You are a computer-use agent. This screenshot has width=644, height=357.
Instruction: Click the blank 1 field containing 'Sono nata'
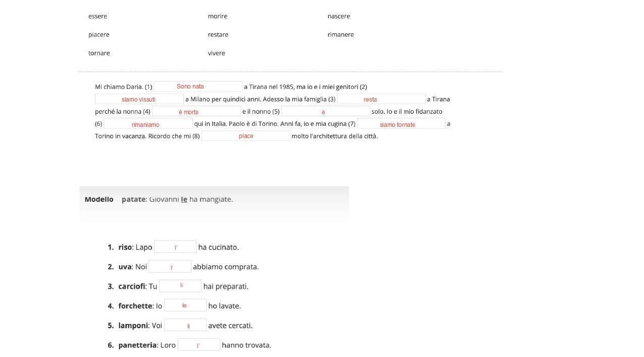(x=198, y=86)
